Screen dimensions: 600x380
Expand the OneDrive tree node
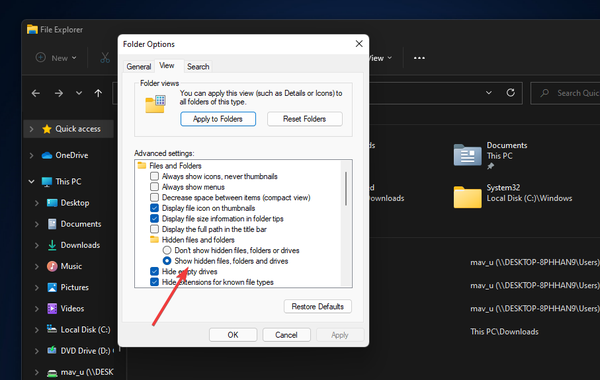[31, 155]
